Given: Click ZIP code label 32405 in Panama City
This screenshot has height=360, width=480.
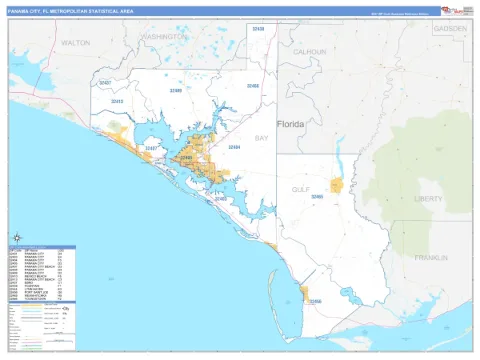Looking at the screenshot, I should tap(186, 158).
